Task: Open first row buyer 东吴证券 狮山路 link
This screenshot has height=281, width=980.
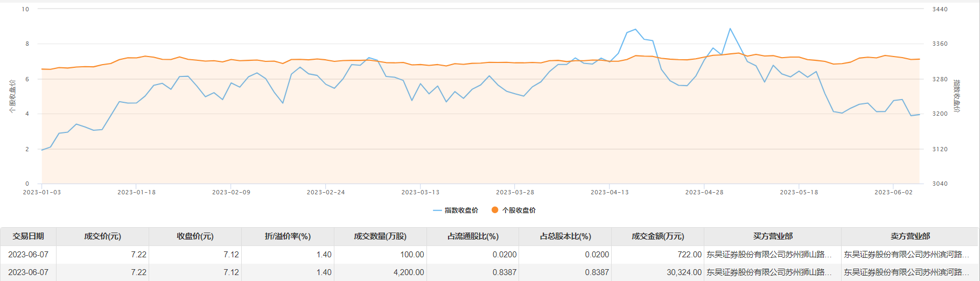Action: pos(769,255)
